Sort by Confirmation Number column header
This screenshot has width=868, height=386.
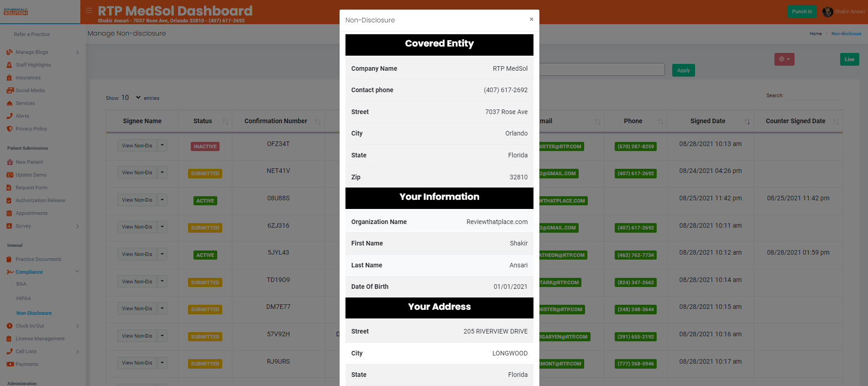(278, 121)
